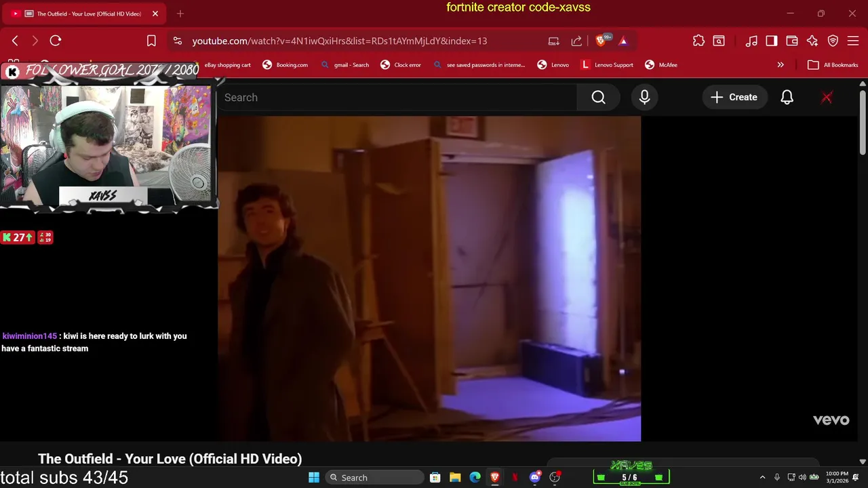Screen dimensions: 868x488
Task: Open the Brave Wallet icon
Action: pyautogui.click(x=792, y=41)
